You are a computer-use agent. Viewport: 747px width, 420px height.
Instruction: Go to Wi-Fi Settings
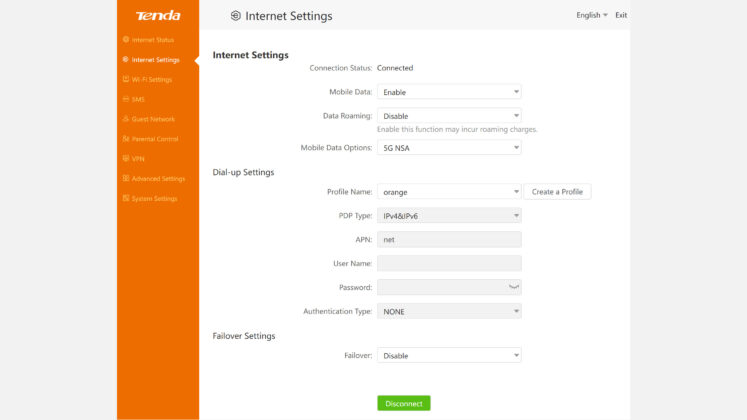(x=151, y=80)
